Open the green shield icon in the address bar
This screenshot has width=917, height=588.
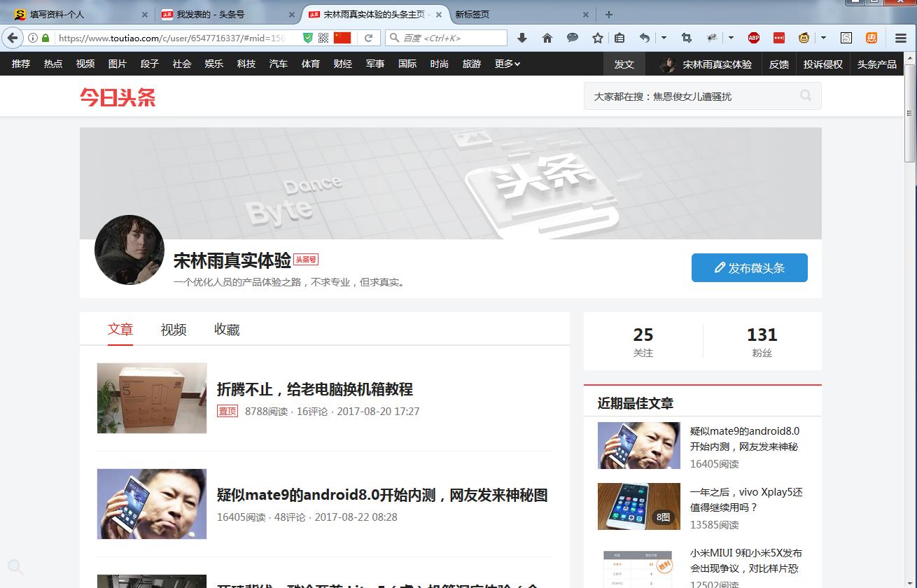[x=308, y=38]
